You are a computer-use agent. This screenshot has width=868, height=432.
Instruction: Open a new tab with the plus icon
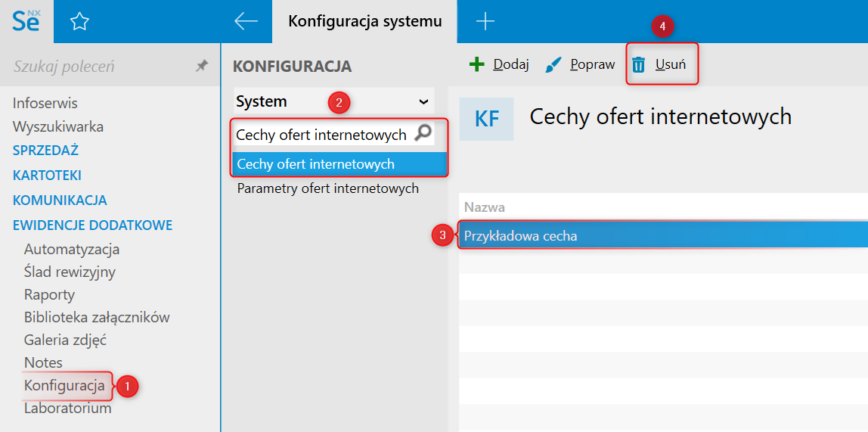(x=485, y=22)
